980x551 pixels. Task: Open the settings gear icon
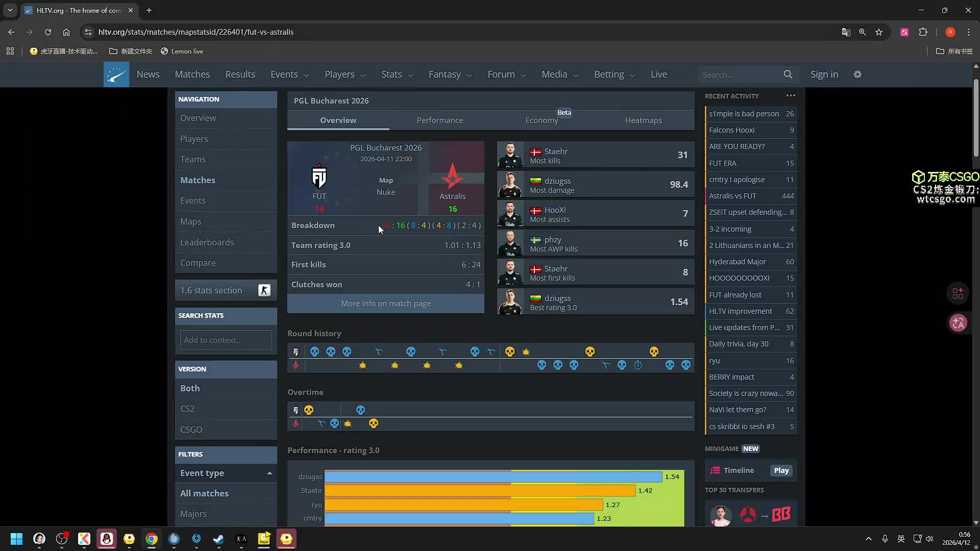tap(857, 74)
